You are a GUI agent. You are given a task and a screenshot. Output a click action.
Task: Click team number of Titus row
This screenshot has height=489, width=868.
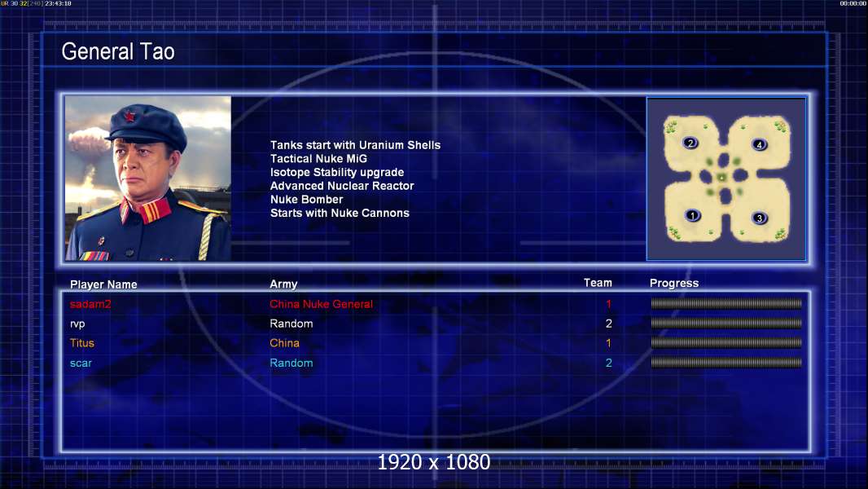608,343
